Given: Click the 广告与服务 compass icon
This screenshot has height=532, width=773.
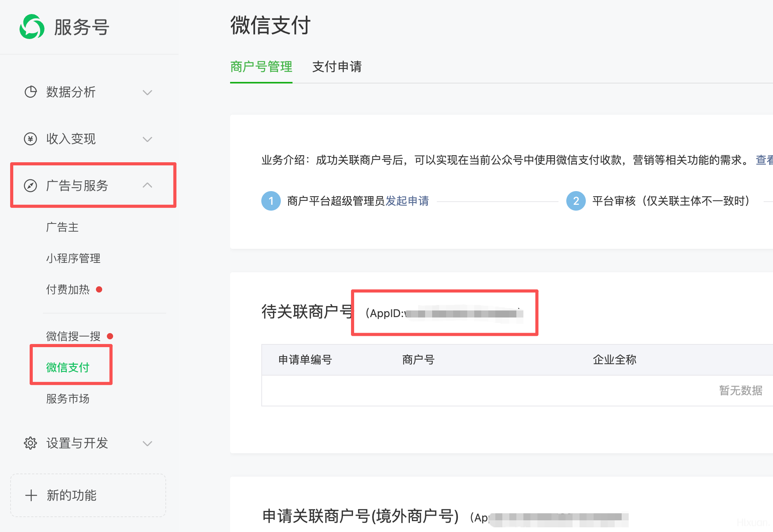Looking at the screenshot, I should [30, 186].
